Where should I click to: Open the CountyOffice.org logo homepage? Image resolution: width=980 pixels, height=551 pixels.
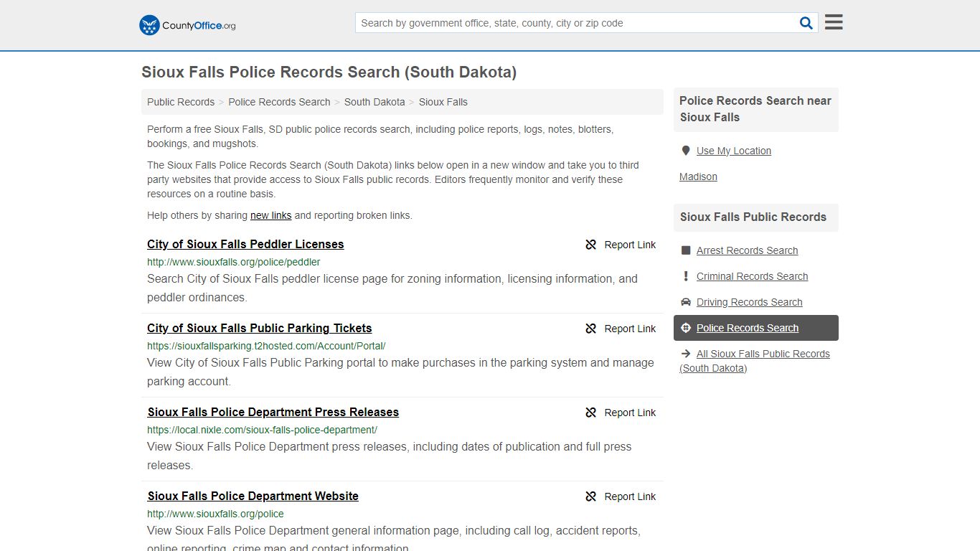(x=187, y=25)
